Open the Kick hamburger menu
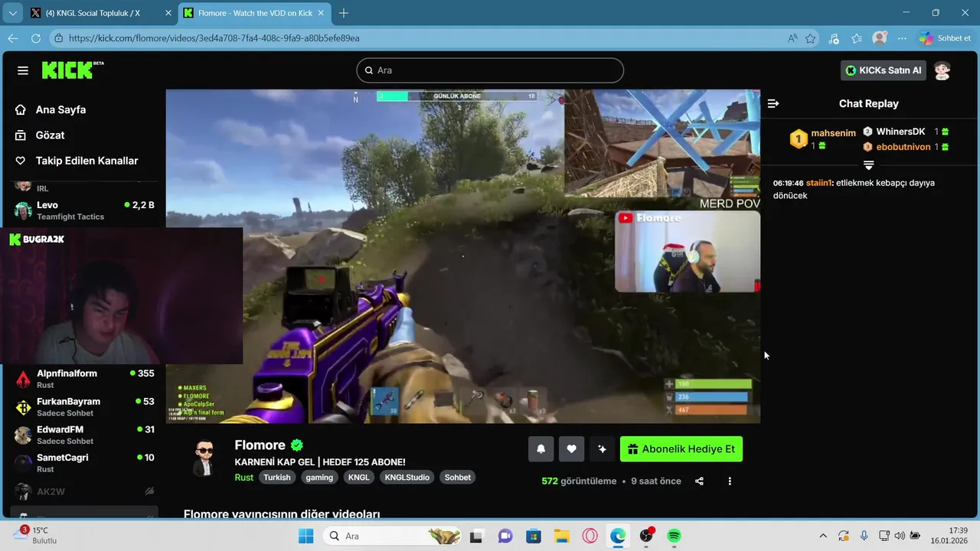 [23, 70]
